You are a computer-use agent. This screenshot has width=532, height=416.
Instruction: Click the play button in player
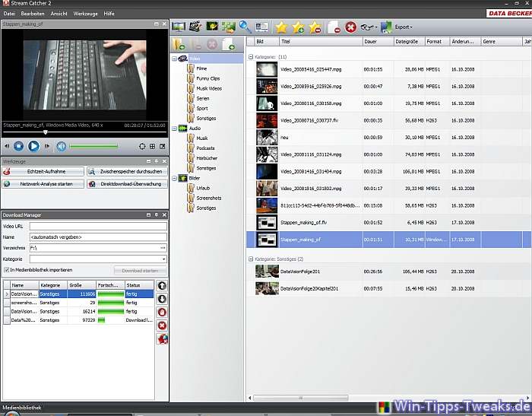[x=33, y=146]
